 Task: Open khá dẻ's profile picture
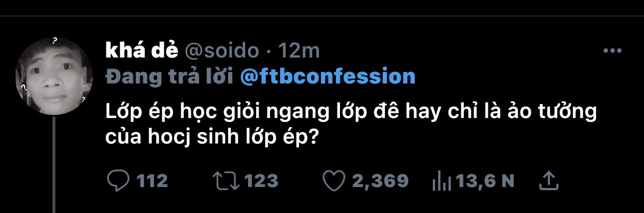coord(54,75)
